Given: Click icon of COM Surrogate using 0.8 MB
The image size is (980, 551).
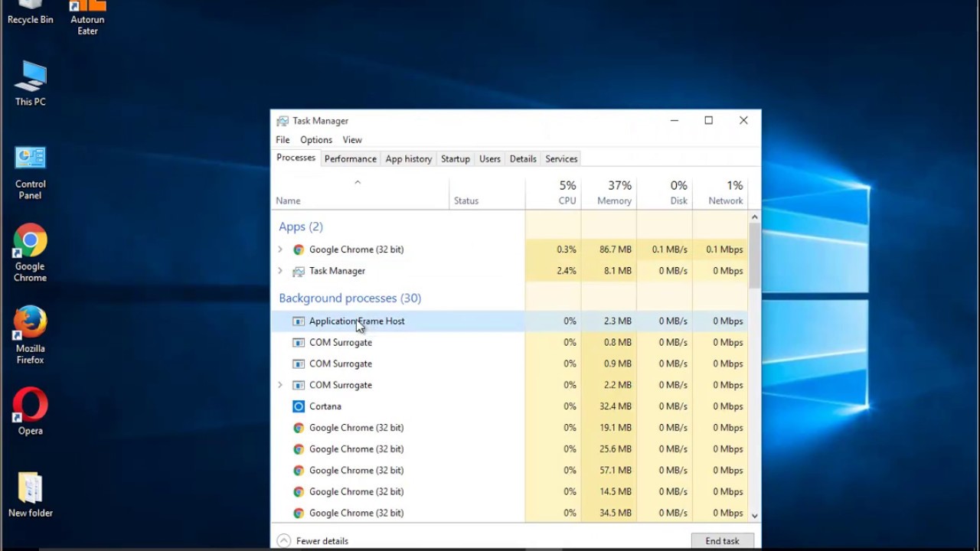Looking at the screenshot, I should click(299, 343).
